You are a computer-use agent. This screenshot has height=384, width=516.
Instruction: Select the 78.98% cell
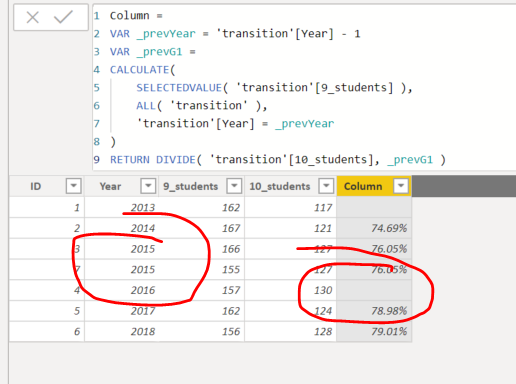374,311
